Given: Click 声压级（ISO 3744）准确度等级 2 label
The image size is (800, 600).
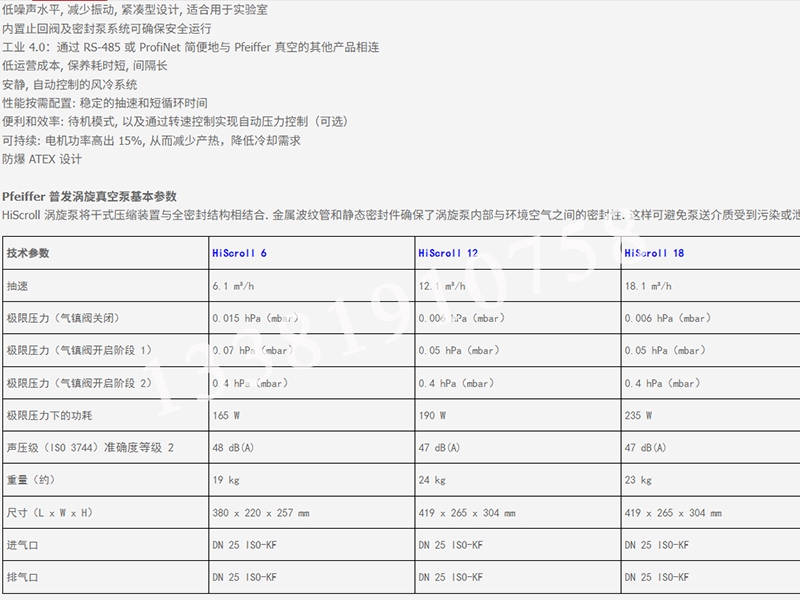Looking at the screenshot, I should (x=90, y=447).
